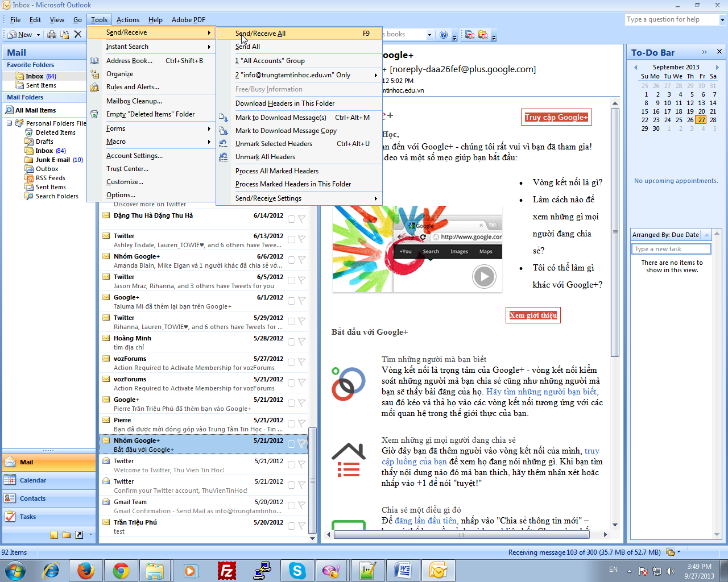Choose Send/Receive All from submenu

coord(300,34)
